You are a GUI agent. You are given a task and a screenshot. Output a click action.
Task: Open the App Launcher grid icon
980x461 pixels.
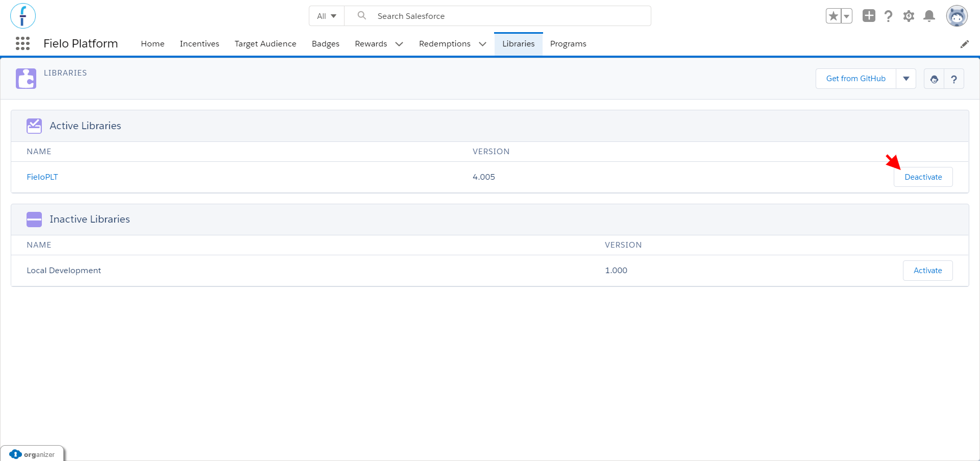pos(22,43)
